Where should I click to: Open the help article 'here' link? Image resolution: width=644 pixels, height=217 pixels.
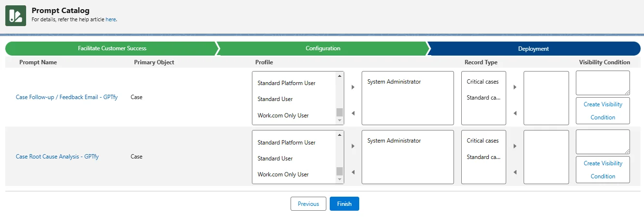point(111,20)
